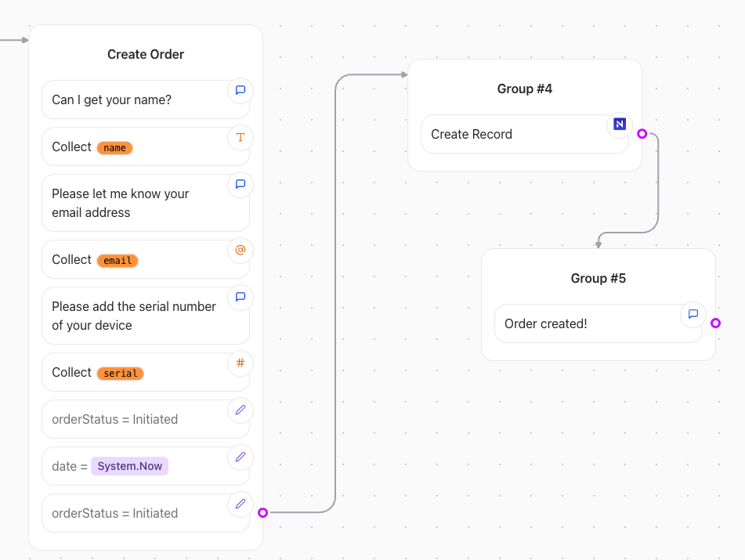Click the purple System.Now tag
Image resolution: width=745 pixels, height=560 pixels.
click(130, 467)
